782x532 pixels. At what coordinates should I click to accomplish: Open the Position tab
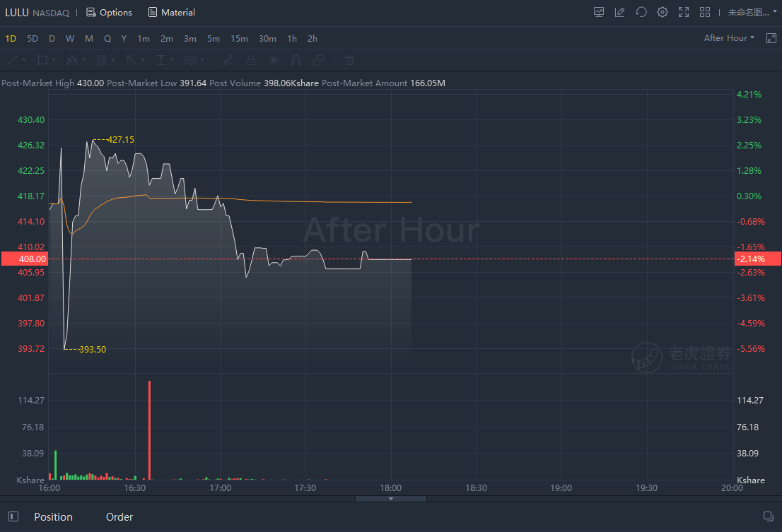click(53, 517)
